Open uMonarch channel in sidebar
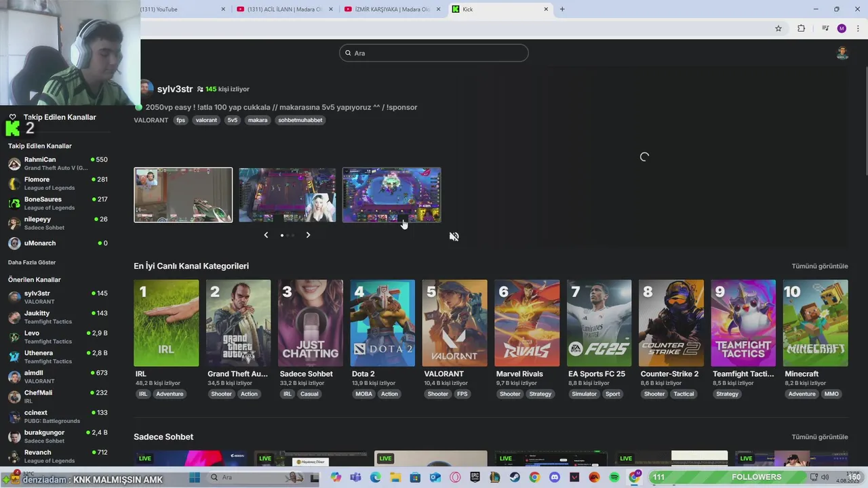 pos(58,243)
